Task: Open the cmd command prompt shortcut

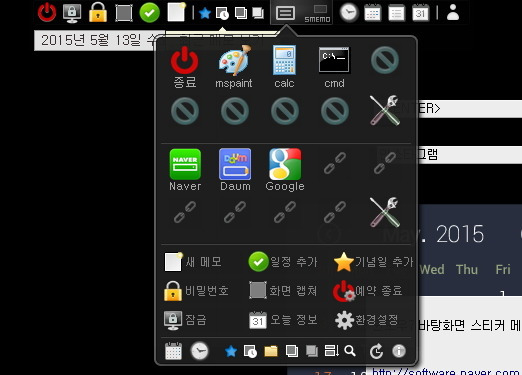Action: coord(334,60)
